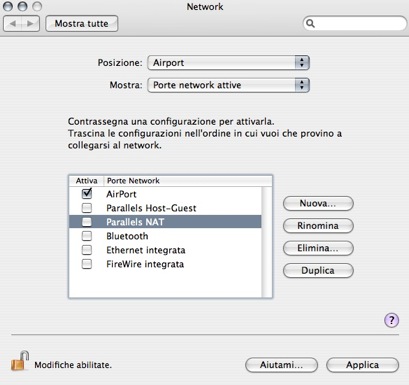Click the Modifiche abilitate text
The image size is (409, 385).
tap(73, 365)
